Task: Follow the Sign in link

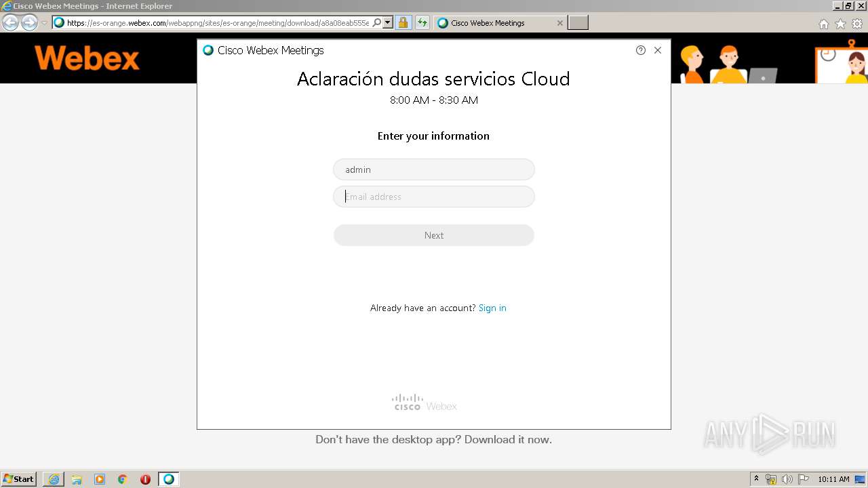Action: [x=492, y=308]
